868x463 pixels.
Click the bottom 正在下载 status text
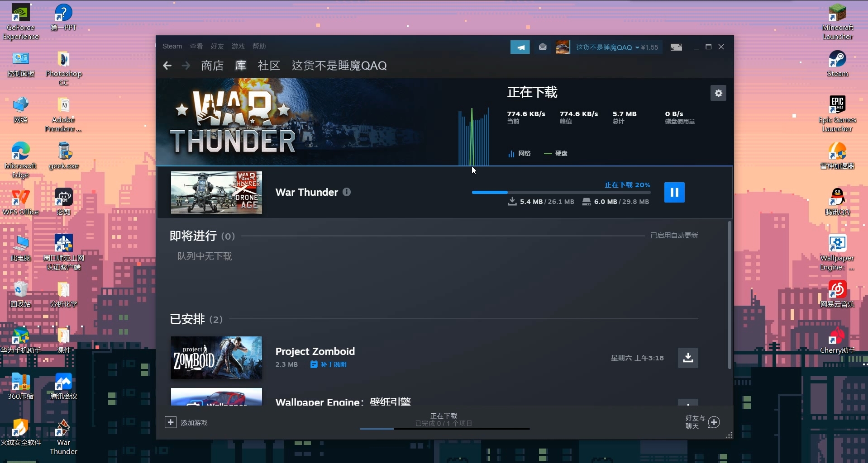click(x=444, y=416)
